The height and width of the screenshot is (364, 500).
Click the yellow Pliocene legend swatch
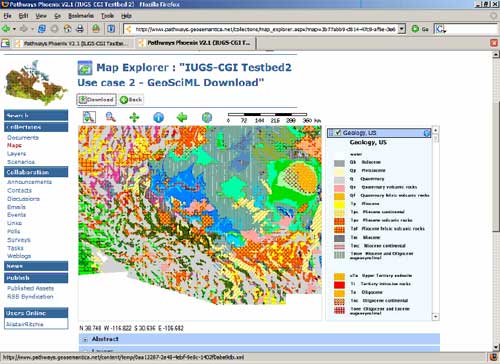(x=339, y=204)
